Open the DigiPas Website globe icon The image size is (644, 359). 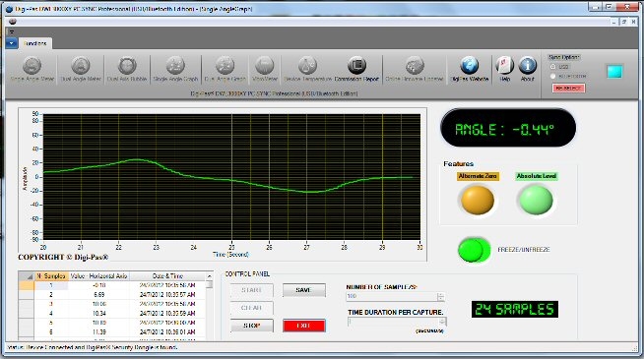[x=469, y=69]
